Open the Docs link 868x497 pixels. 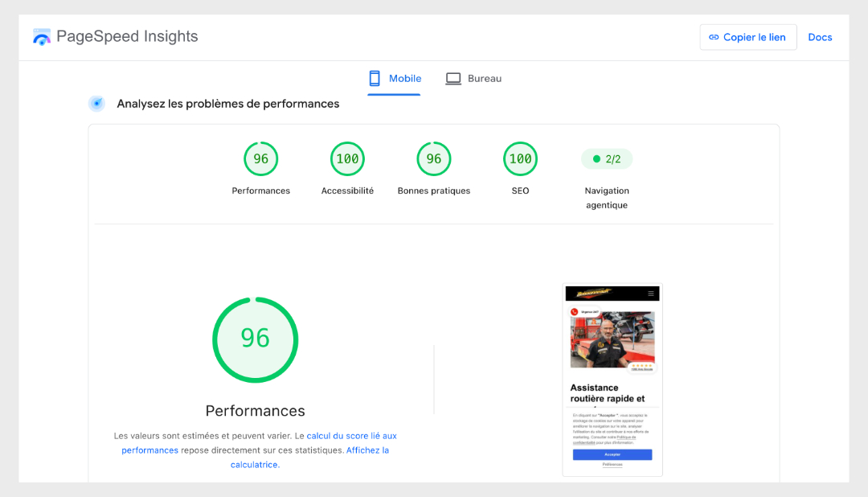pyautogui.click(x=820, y=37)
